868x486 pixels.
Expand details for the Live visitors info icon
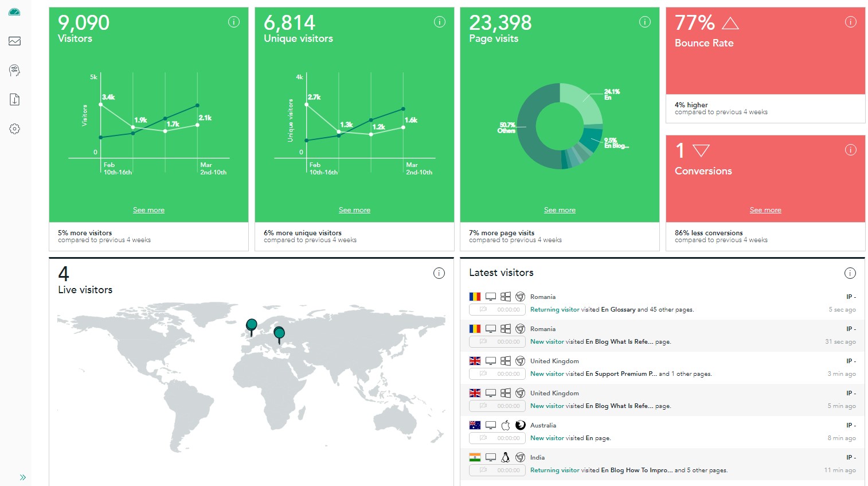(439, 273)
